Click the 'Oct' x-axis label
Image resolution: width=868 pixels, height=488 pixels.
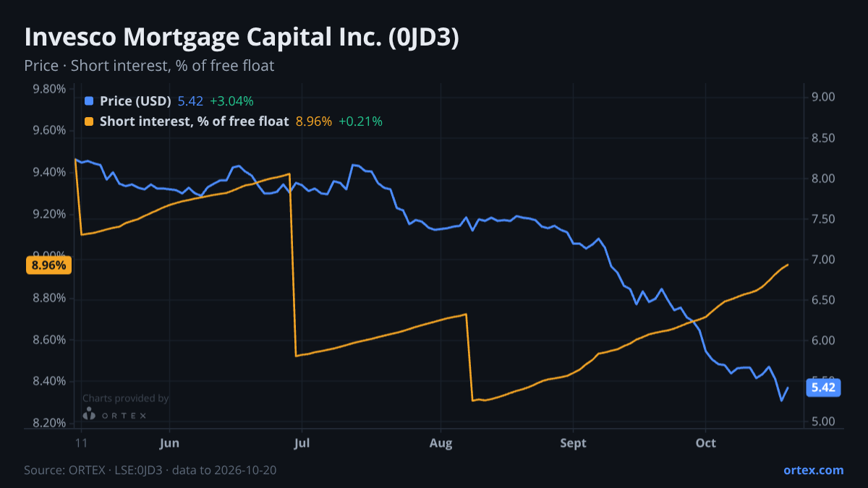click(x=705, y=442)
